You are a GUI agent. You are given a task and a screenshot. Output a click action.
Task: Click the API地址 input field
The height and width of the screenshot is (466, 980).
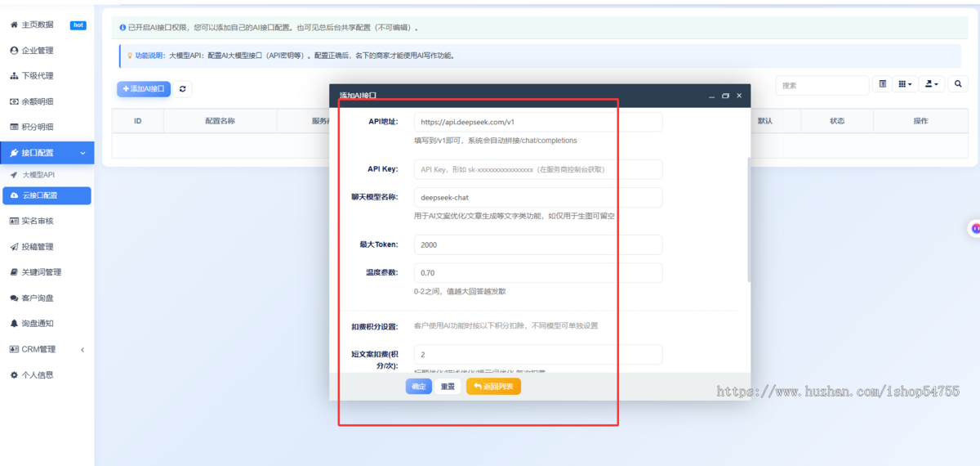pos(538,122)
